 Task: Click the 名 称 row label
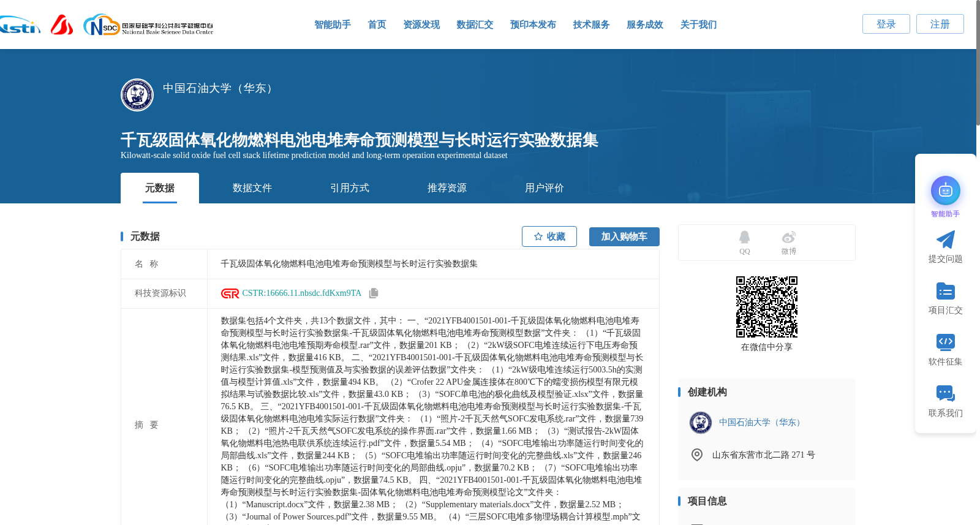(146, 264)
